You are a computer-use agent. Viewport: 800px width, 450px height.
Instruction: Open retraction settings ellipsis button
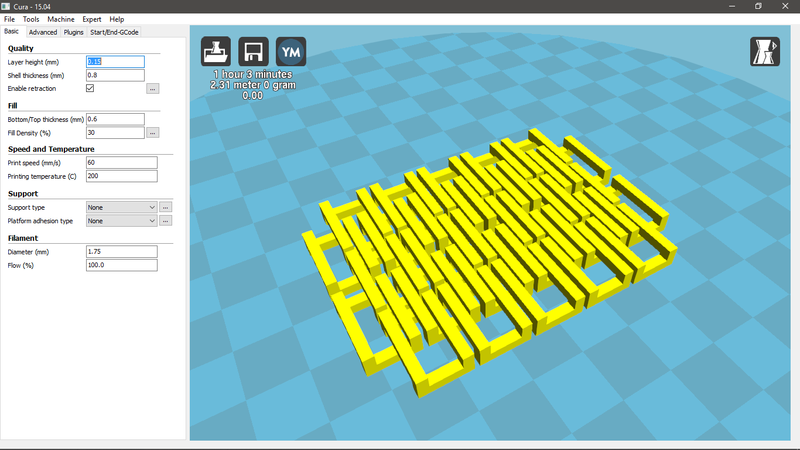coord(153,89)
